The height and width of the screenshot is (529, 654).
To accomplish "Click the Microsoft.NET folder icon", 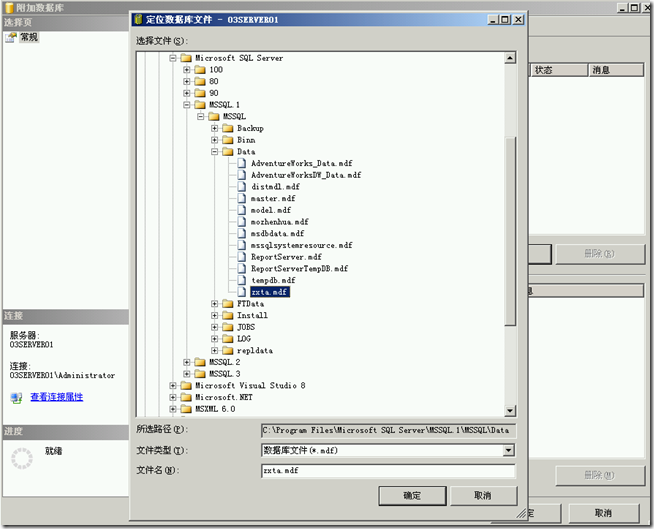I will click(x=186, y=397).
